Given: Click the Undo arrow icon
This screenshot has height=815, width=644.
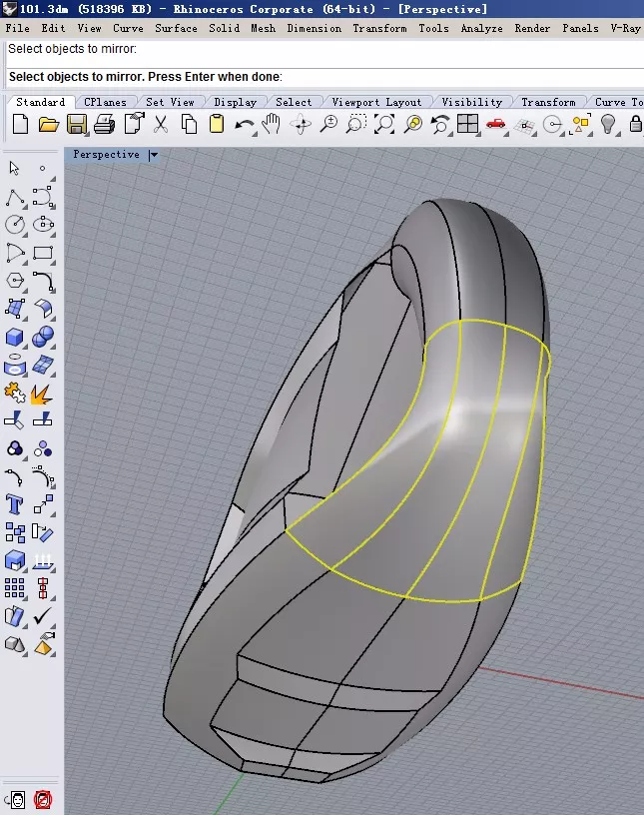Looking at the screenshot, I should 244,125.
